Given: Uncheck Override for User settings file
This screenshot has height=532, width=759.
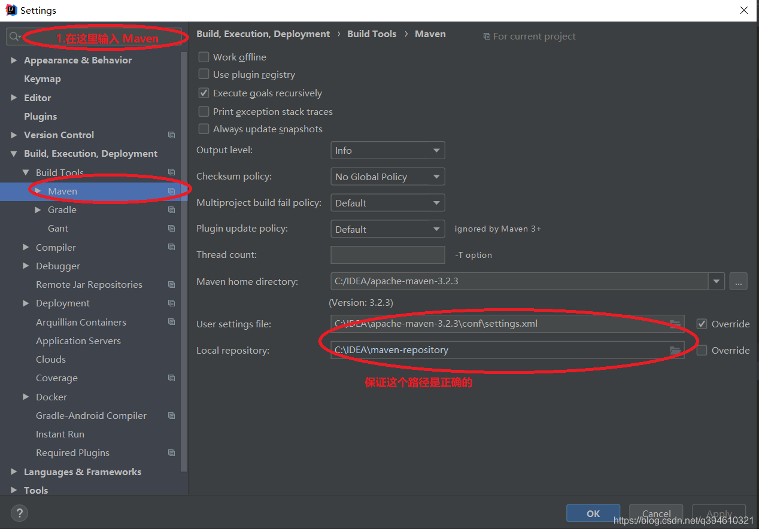Looking at the screenshot, I should [x=702, y=324].
